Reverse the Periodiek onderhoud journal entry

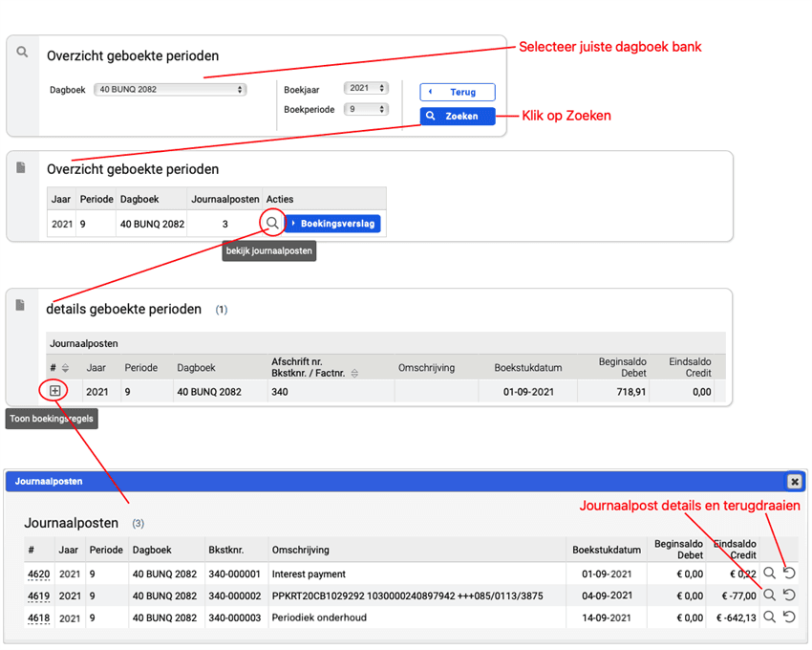tap(789, 617)
